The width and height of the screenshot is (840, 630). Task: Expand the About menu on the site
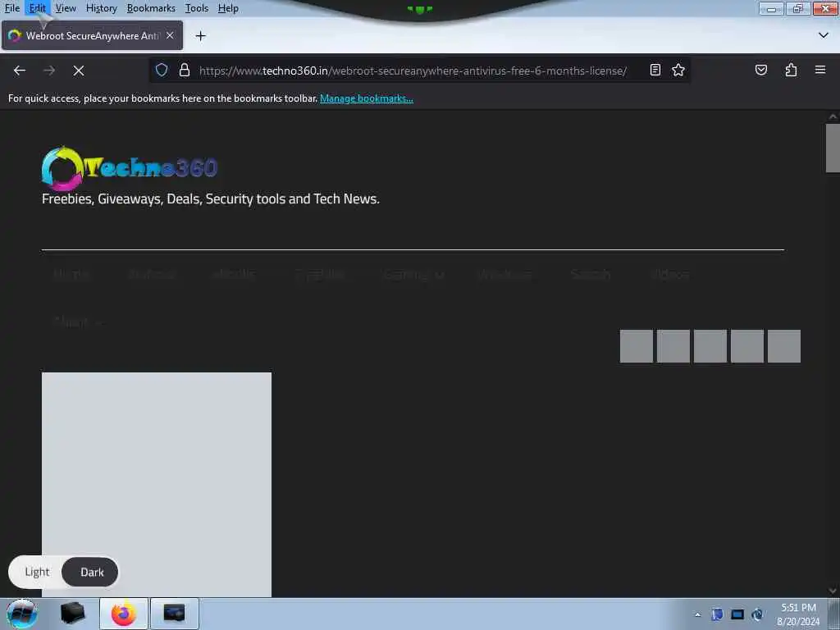tap(78, 322)
